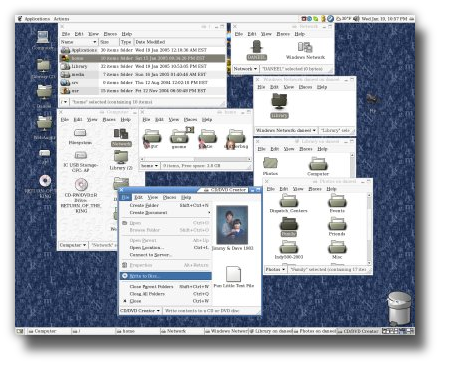The image size is (450, 365).
Task: Select the Applications row in list view
Action: click(143, 50)
